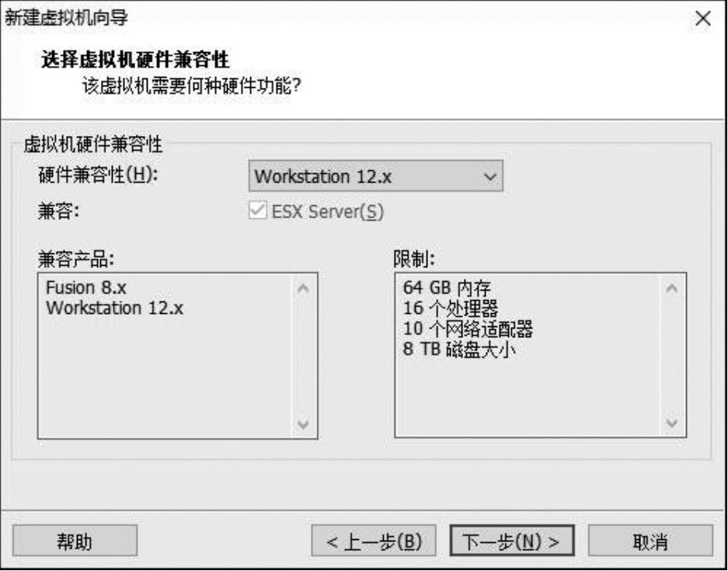Select Workstation 12.x in compatible products list
The height and width of the screenshot is (571, 728).
tap(114, 308)
